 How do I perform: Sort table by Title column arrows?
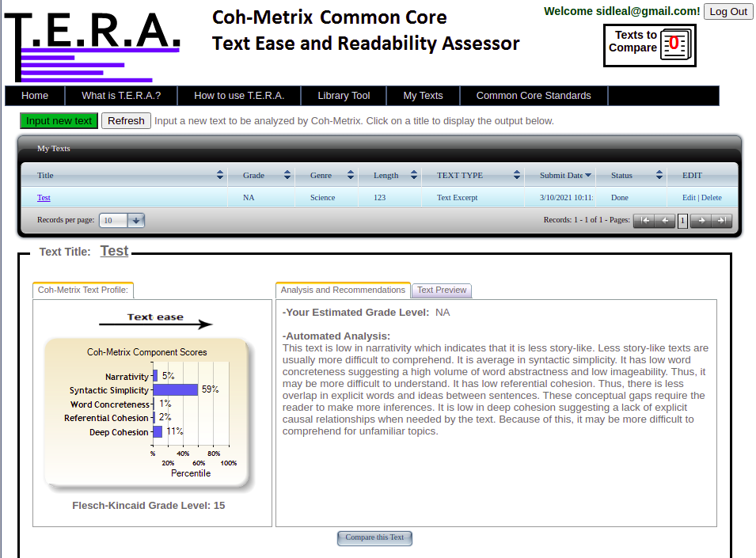click(x=220, y=175)
